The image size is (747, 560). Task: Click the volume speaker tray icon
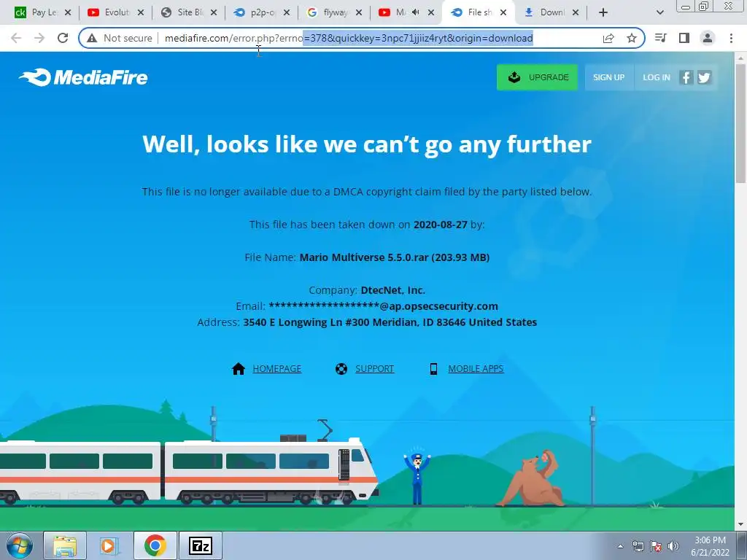point(673,546)
